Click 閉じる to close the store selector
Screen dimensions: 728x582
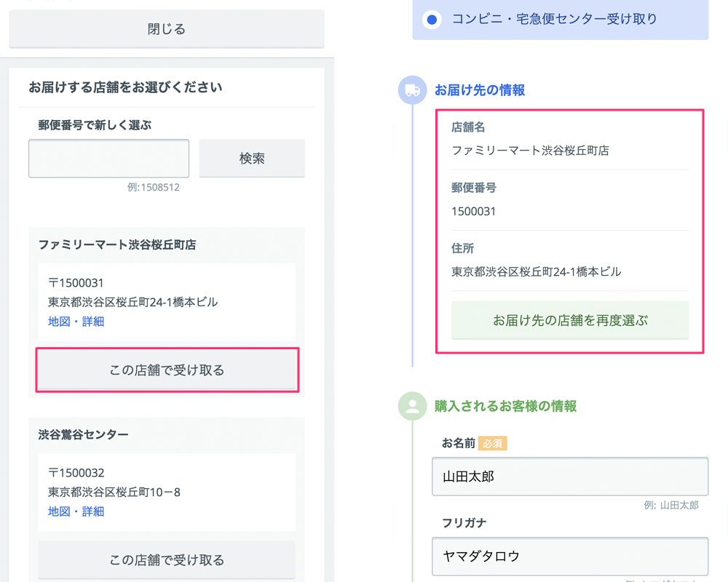click(166, 28)
